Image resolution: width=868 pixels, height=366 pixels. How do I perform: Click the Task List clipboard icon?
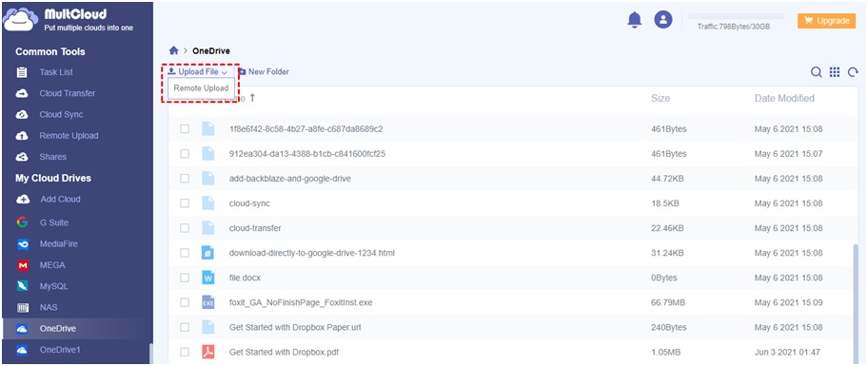point(22,72)
